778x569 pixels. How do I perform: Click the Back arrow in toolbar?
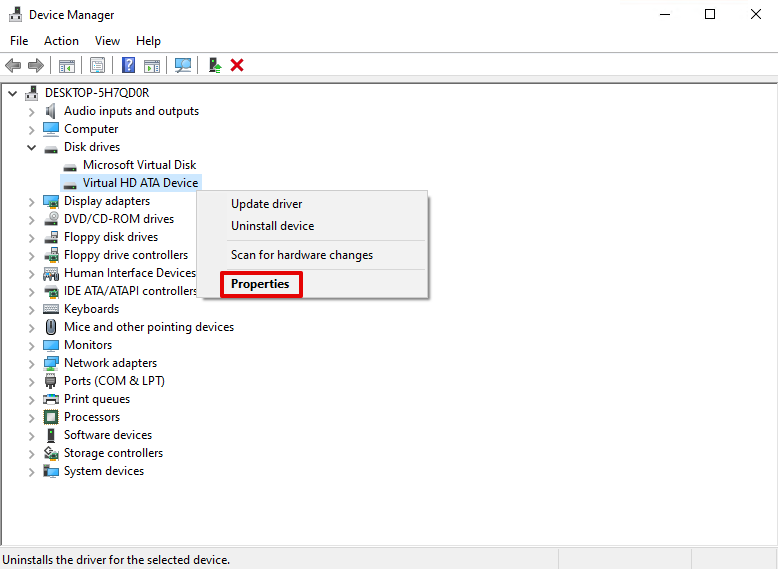coord(13,65)
